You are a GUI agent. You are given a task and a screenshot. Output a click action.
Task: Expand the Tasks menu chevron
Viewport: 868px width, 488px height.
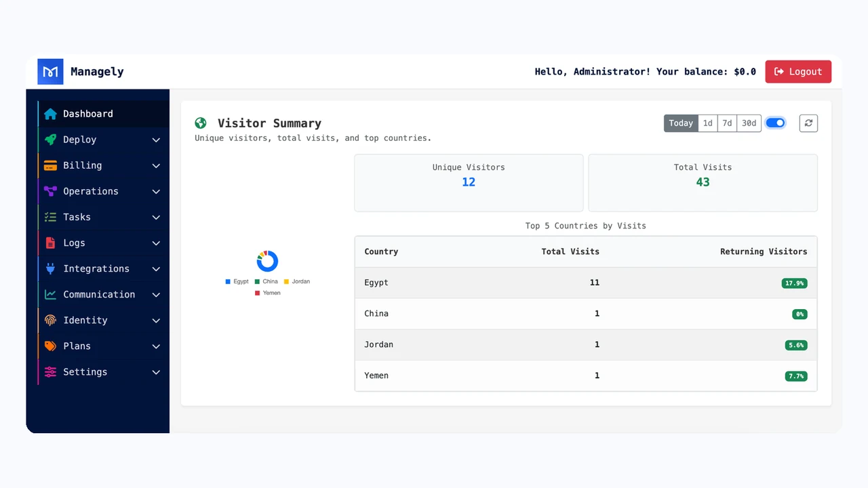[x=156, y=217]
